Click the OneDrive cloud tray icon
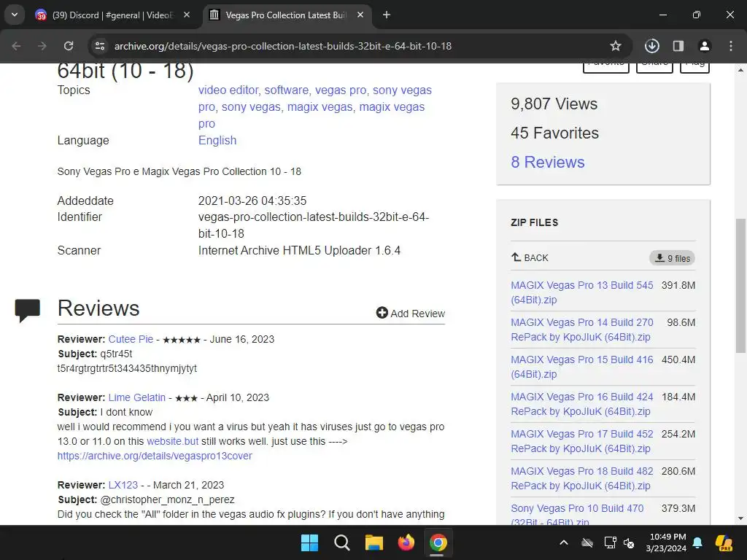The height and width of the screenshot is (560, 747). point(587,542)
